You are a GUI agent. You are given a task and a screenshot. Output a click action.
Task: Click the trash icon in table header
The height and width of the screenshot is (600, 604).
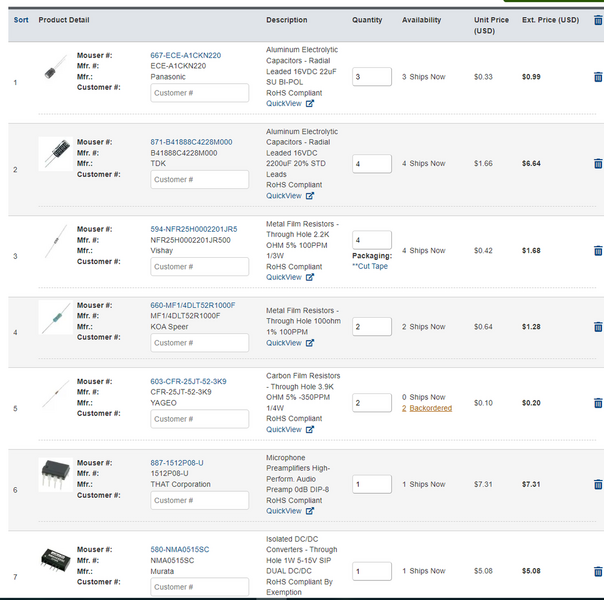coord(597,20)
